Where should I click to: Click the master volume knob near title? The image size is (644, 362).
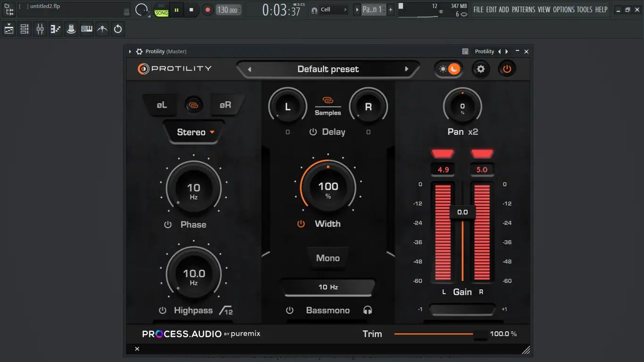(141, 9)
